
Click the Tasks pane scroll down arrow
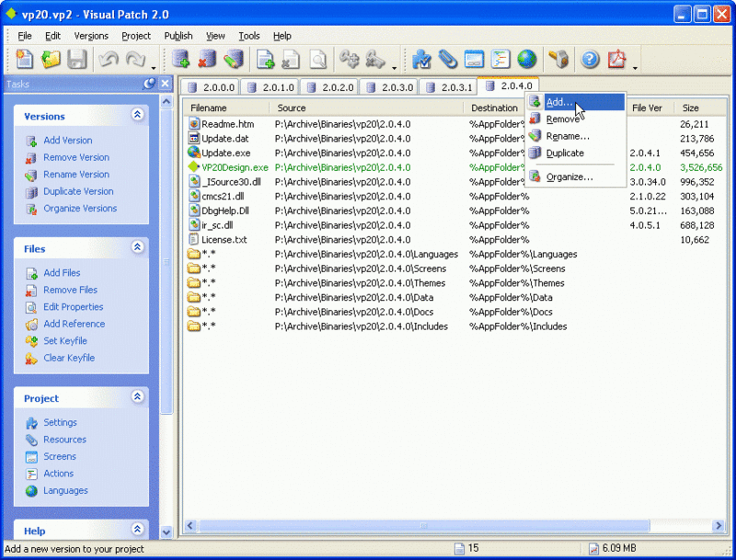pyautogui.click(x=167, y=531)
